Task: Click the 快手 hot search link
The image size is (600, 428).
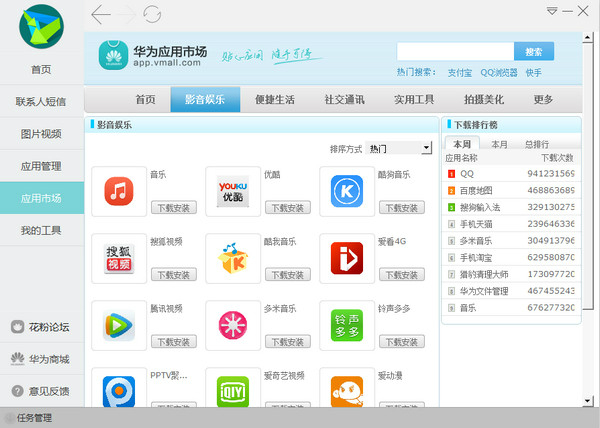Action: coord(533,73)
